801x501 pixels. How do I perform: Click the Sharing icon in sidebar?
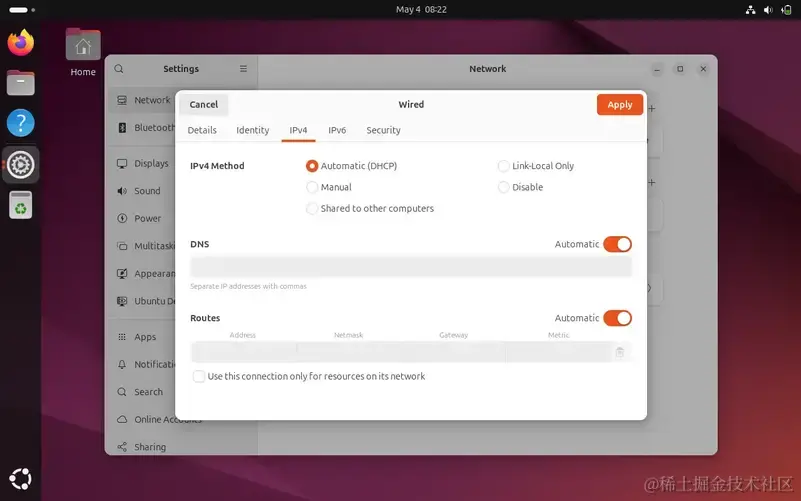point(122,447)
